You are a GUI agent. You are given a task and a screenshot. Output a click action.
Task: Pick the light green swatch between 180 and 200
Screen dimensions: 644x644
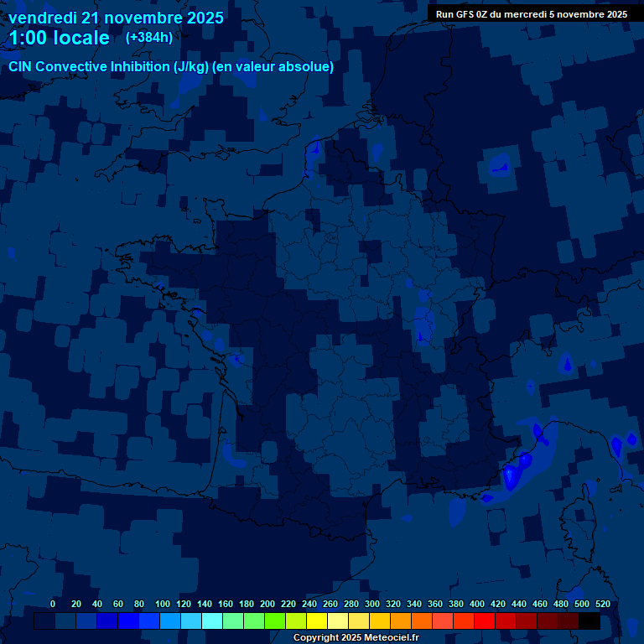coord(254,621)
